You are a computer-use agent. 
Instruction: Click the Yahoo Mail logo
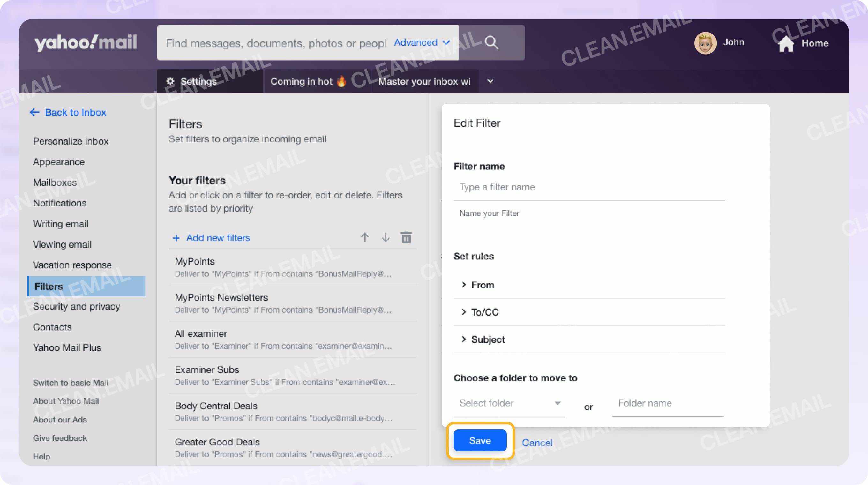[86, 42]
